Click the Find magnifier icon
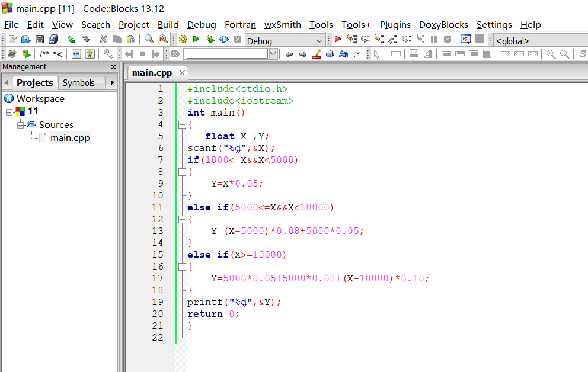This screenshot has height=372, width=588. 149,40
